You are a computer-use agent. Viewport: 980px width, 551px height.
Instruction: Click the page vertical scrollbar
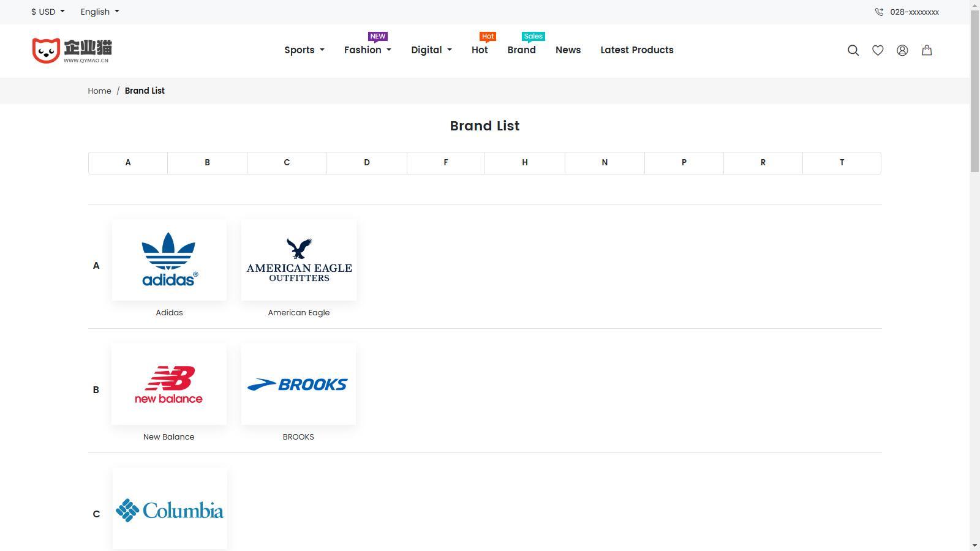point(975,275)
